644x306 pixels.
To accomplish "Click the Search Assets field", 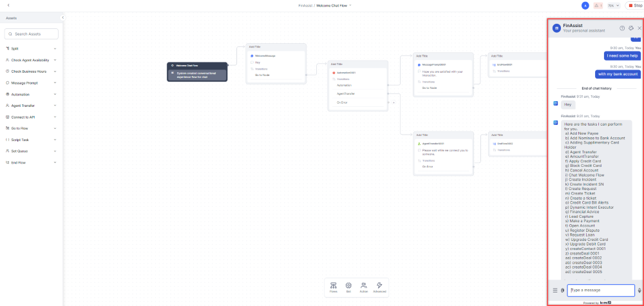I will (32, 33).
